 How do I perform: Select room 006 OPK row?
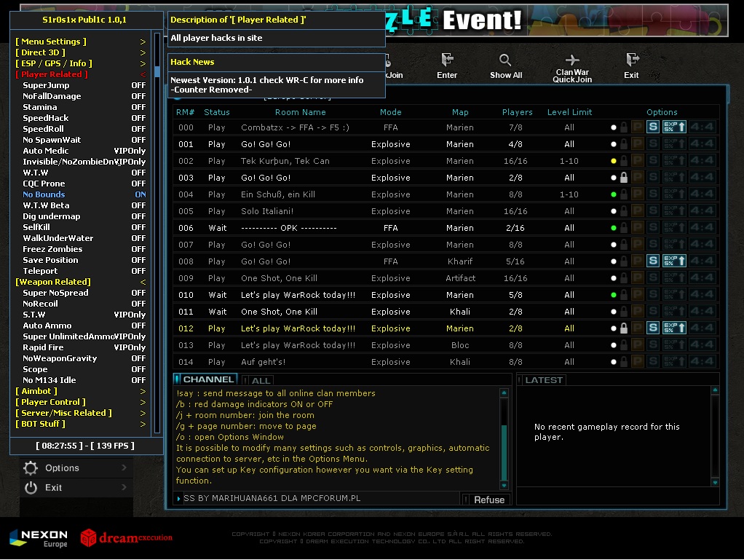(446, 228)
